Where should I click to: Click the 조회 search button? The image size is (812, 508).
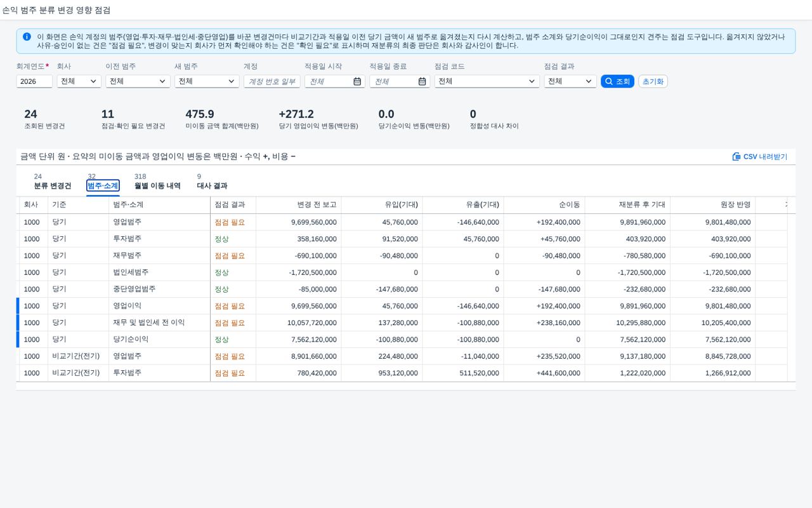tap(617, 81)
